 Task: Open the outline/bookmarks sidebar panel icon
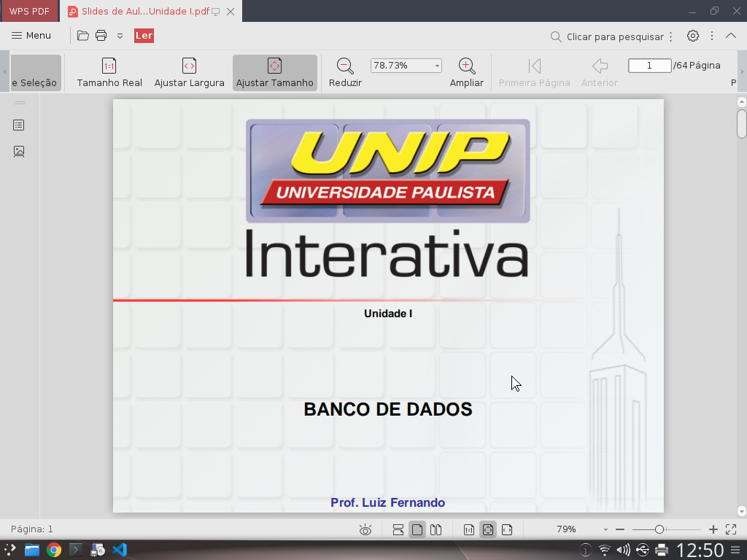19,125
